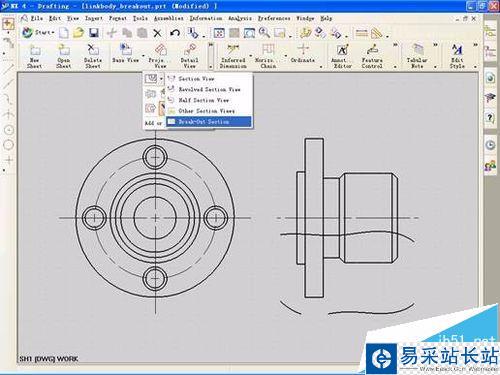The image size is (500, 375).
Task: Add a Base View
Action: coord(125,53)
